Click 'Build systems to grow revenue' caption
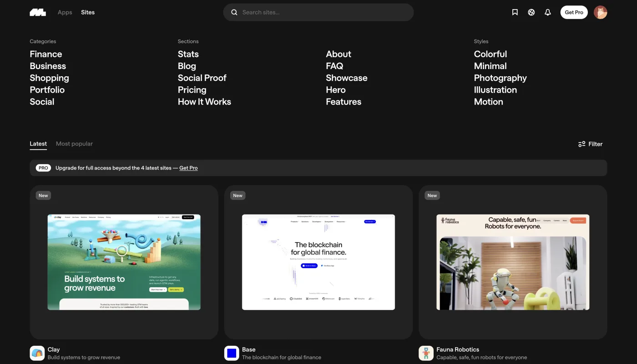This screenshot has width=637, height=364. tap(84, 358)
